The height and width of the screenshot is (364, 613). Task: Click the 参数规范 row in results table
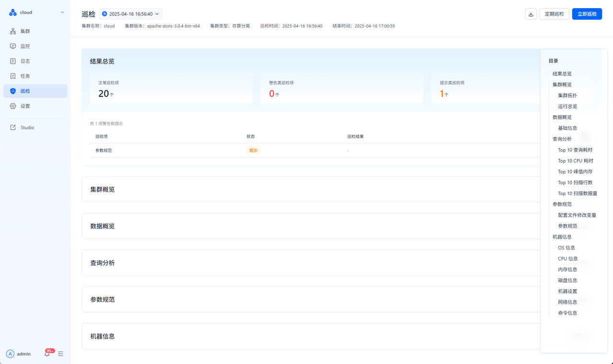pos(103,150)
